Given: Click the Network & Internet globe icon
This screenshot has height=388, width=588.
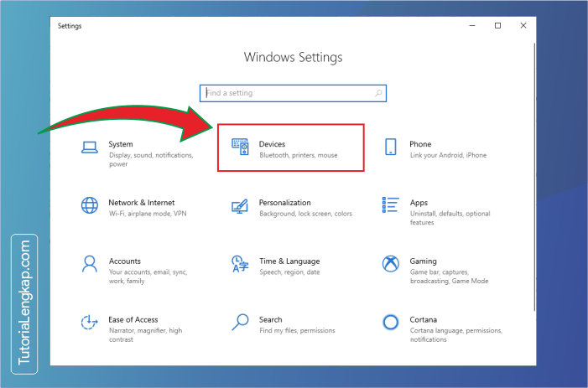Looking at the screenshot, I should click(x=90, y=205).
